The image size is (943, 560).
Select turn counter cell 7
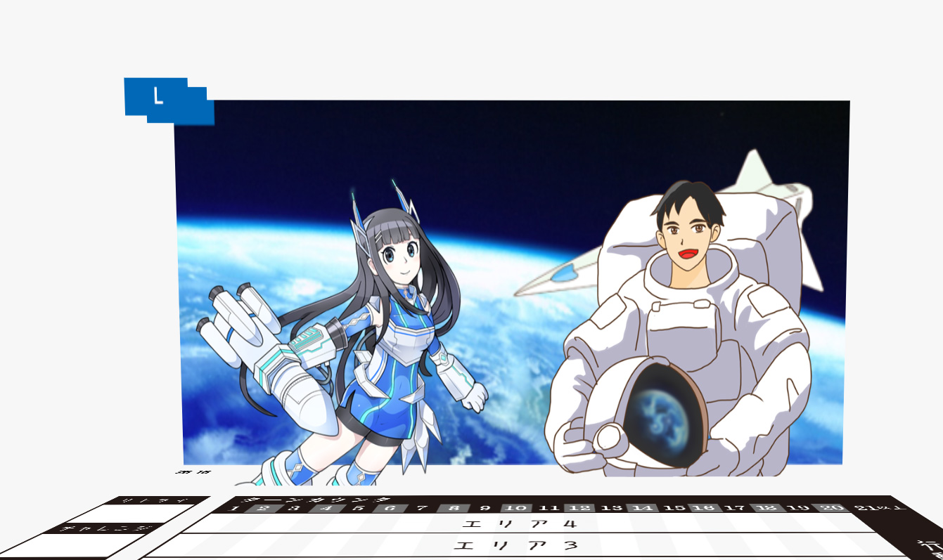[x=422, y=508]
